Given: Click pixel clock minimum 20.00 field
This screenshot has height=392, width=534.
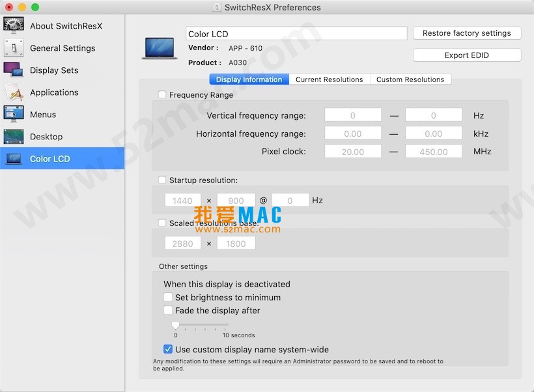Looking at the screenshot, I should (x=353, y=151).
